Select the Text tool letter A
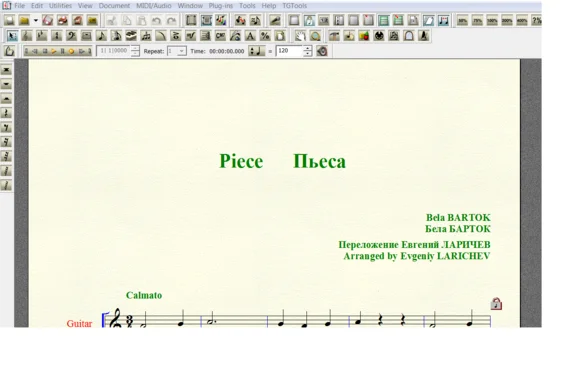The width and height of the screenshot is (576, 369). [250, 36]
